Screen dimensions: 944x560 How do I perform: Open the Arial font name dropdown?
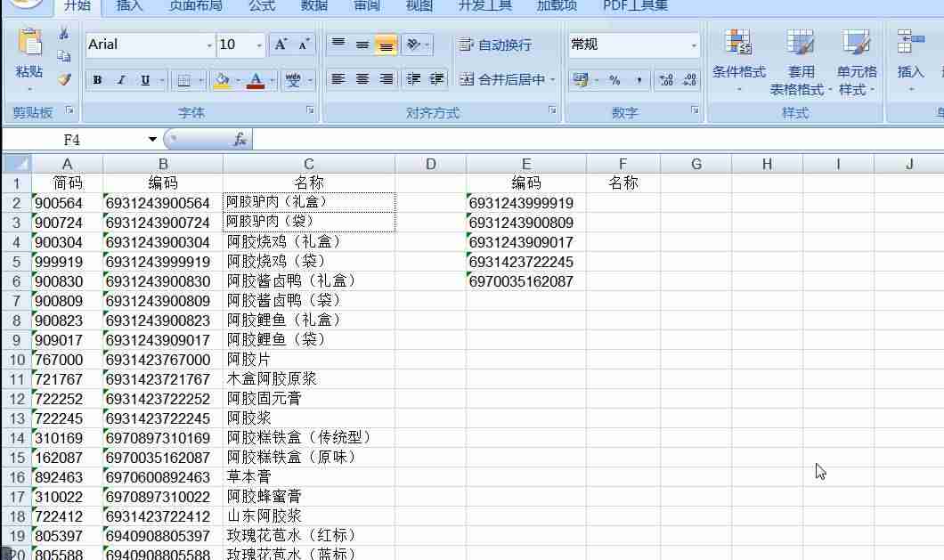pos(209,45)
